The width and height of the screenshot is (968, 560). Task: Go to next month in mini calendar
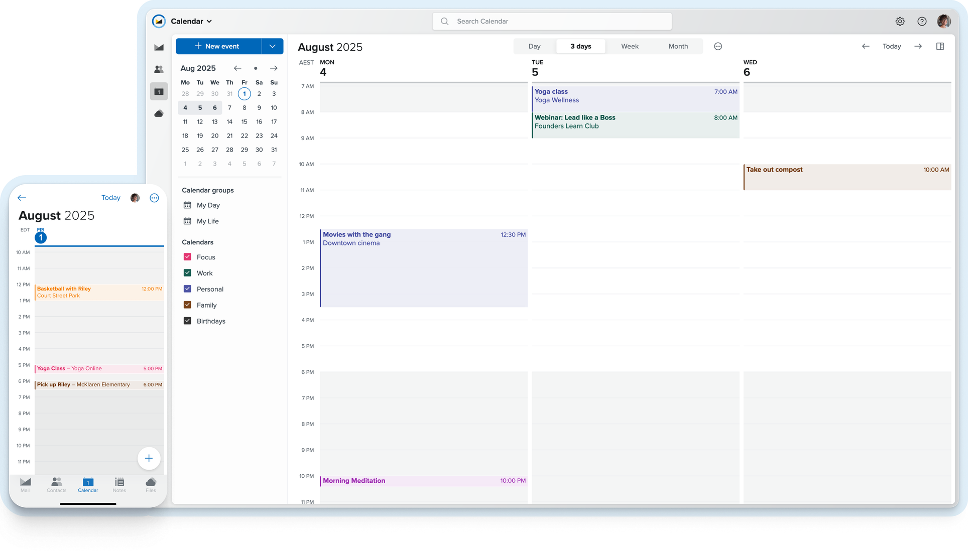point(274,68)
